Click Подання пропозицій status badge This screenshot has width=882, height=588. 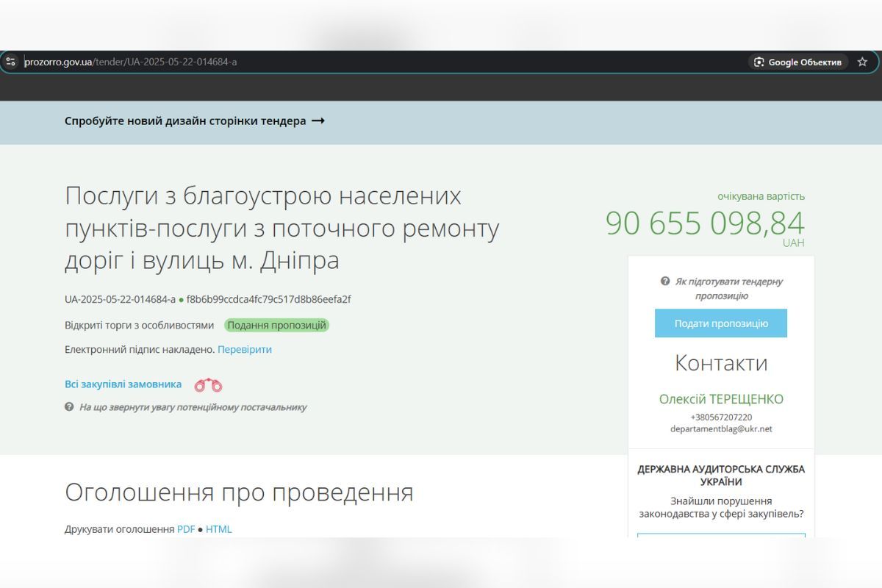pyautogui.click(x=276, y=325)
